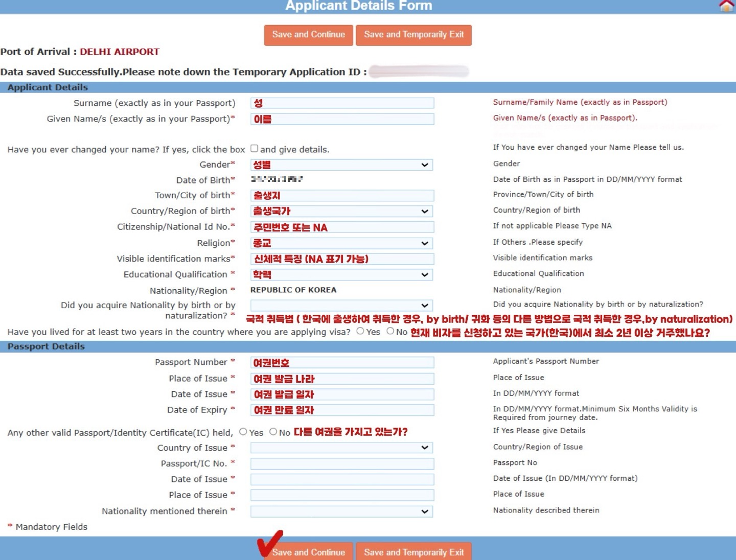Click the Passport Details section header
736x560 pixels.
[x=368, y=346]
